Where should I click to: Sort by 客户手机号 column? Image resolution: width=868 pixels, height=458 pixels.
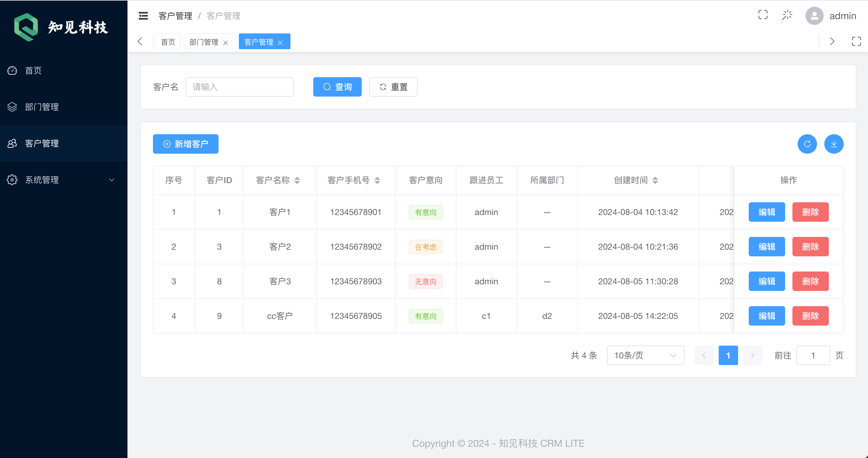(377, 180)
